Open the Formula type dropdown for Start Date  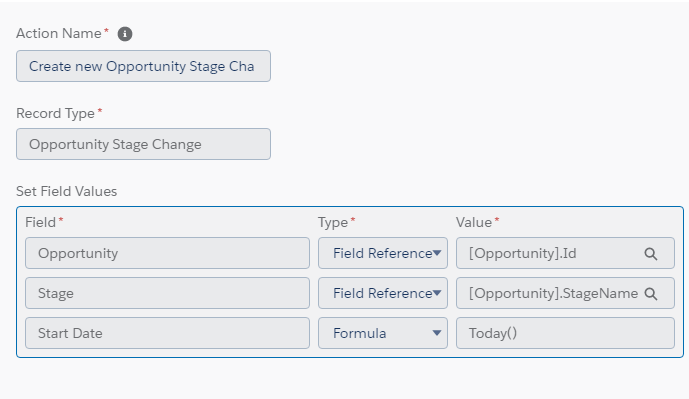click(x=383, y=333)
